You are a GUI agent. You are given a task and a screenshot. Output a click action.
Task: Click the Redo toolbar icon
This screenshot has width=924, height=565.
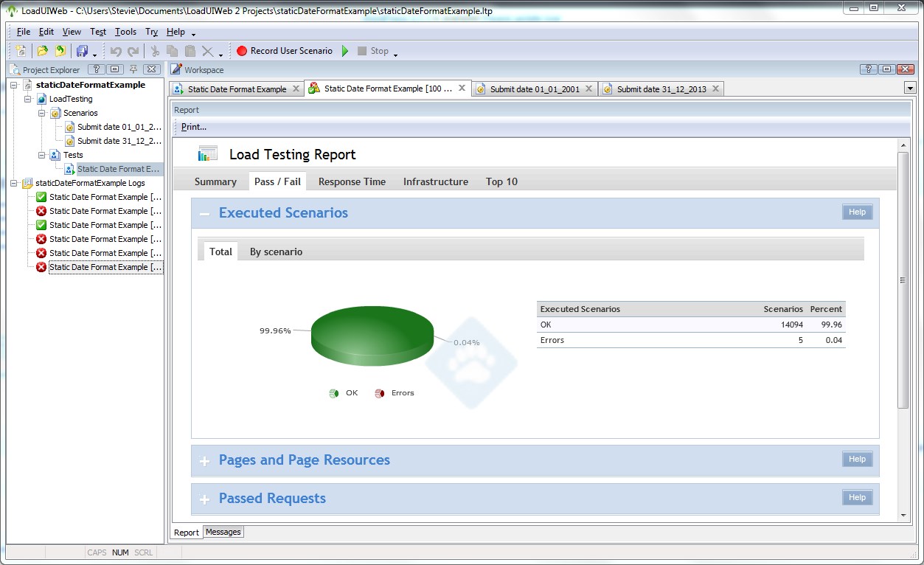coord(133,51)
